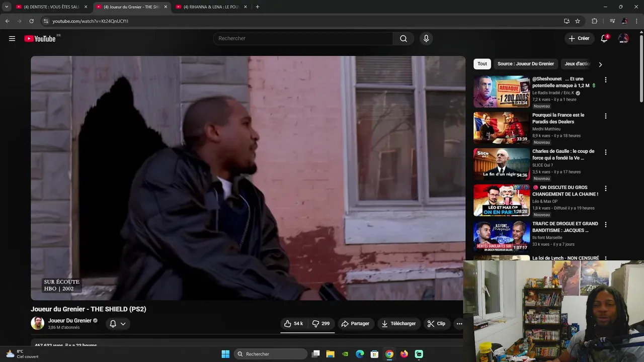Image resolution: width=644 pixels, height=362 pixels.
Task: Open NVIDIA app from taskbar
Action: (345, 354)
